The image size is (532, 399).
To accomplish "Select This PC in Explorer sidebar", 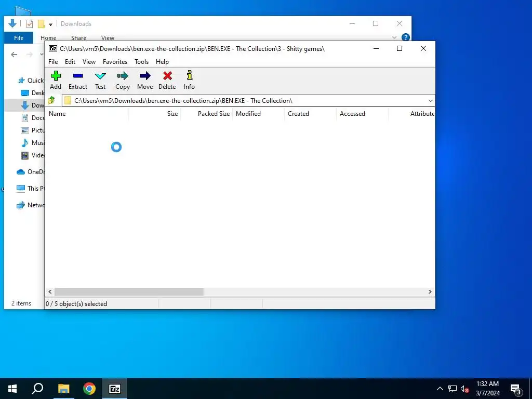I will [x=30, y=188].
